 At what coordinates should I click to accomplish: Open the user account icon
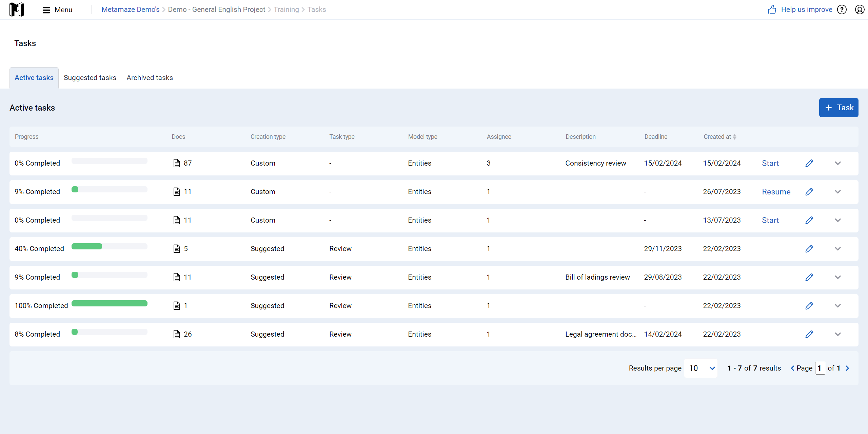tap(860, 10)
